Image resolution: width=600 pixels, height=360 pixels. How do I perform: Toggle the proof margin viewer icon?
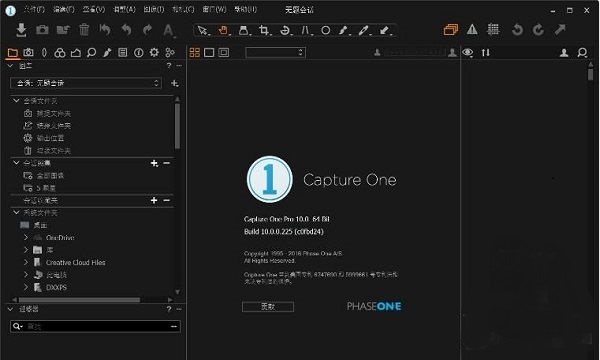(x=223, y=52)
